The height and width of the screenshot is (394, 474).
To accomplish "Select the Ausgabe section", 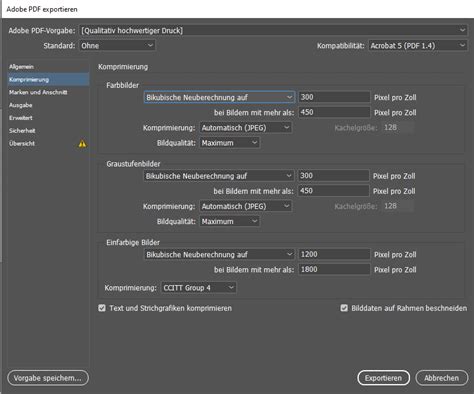I will 48,105.
